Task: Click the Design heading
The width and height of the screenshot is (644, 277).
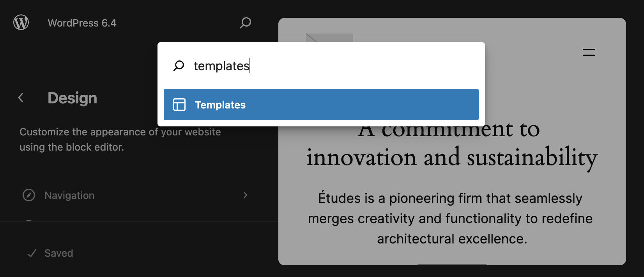Action: [x=72, y=98]
